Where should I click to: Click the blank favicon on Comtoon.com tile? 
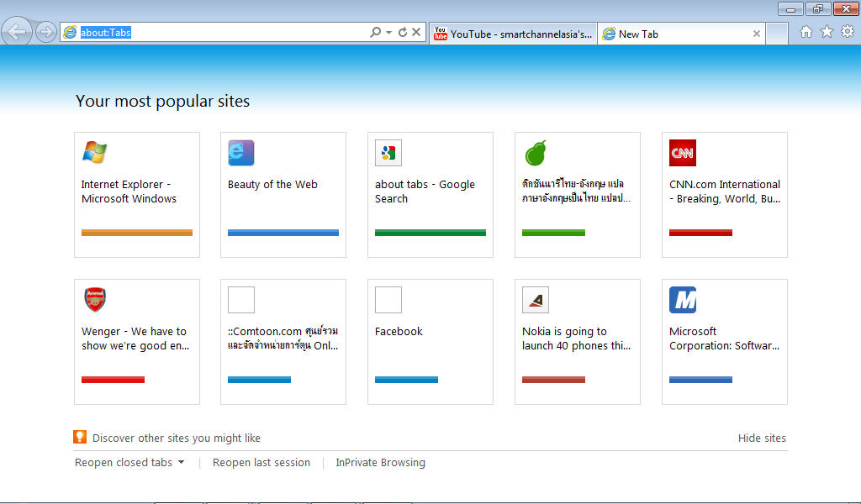[241, 299]
